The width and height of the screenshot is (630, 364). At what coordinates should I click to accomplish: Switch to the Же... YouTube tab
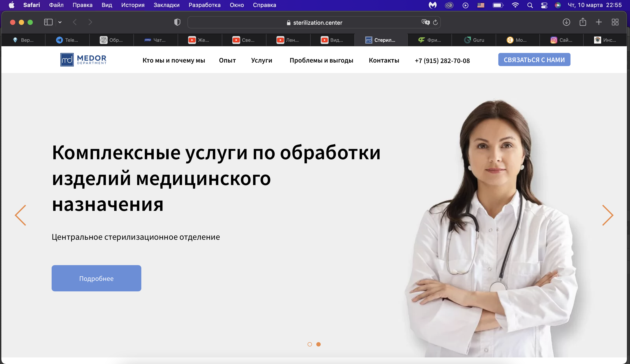(x=200, y=40)
